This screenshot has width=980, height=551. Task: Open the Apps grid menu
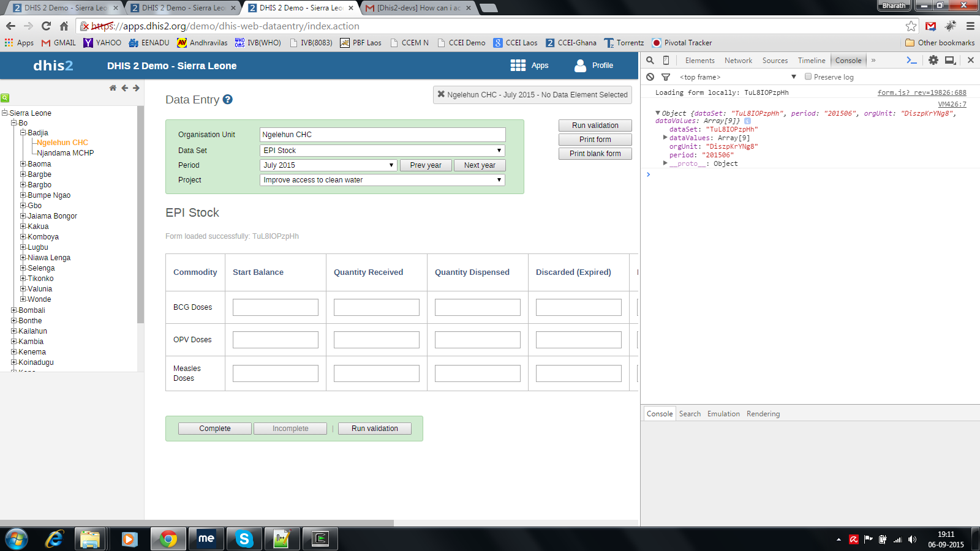coord(518,66)
